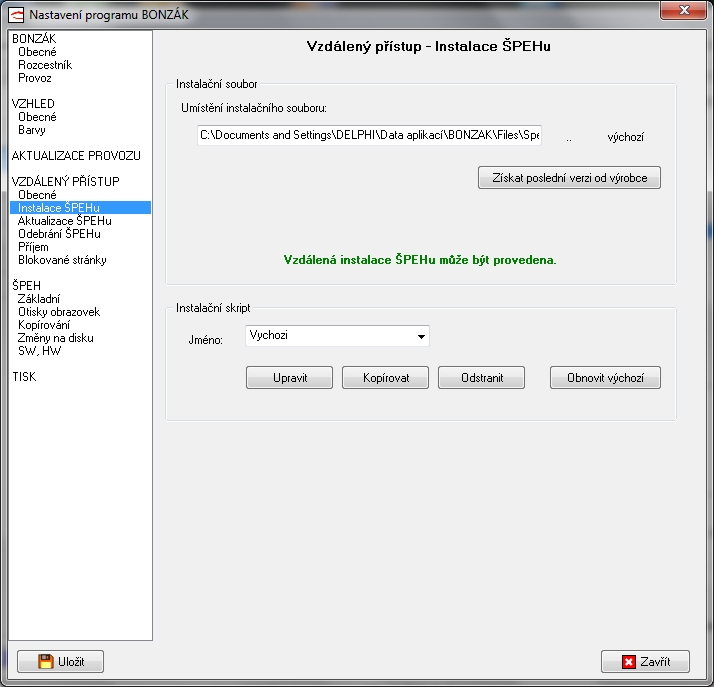The height and width of the screenshot is (687, 714).
Task: Select Rozcestník in the settings tree
Action: pyautogui.click(x=45, y=65)
